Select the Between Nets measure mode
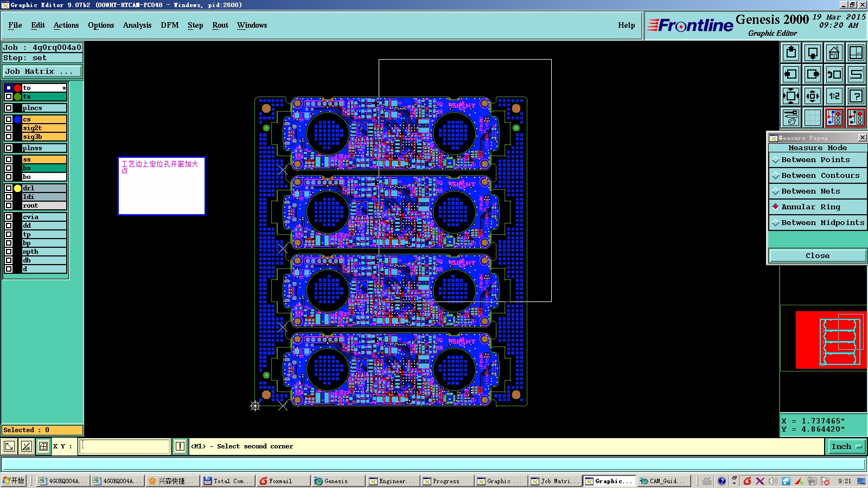This screenshot has width=868, height=488. point(818,191)
